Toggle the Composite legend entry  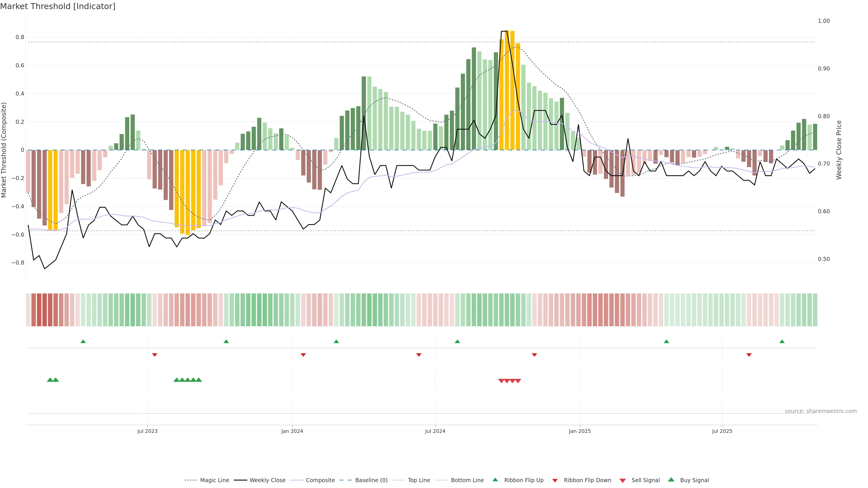point(320,480)
